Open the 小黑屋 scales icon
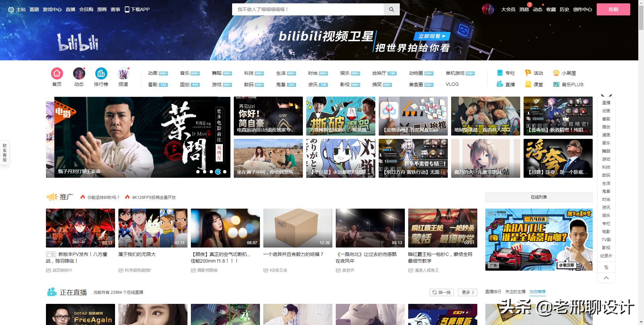The image size is (644, 325). (x=556, y=73)
